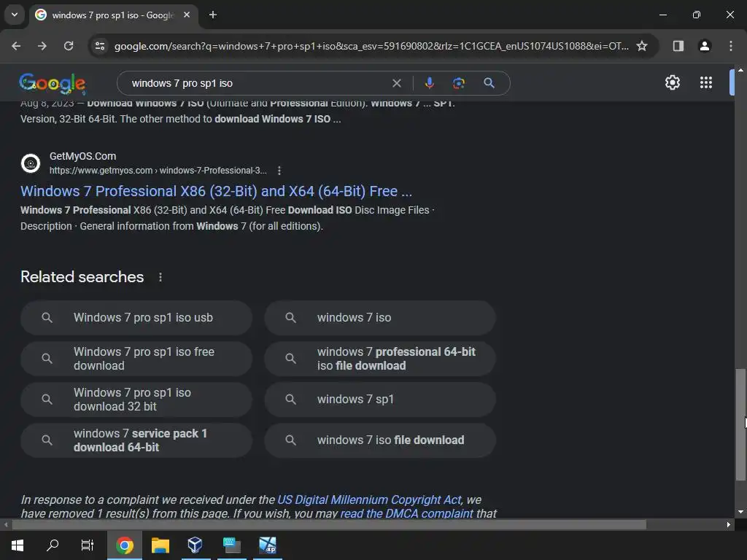This screenshot has height=560, width=747.
Task: Search related term windows 7 sp1
Action: point(380,400)
